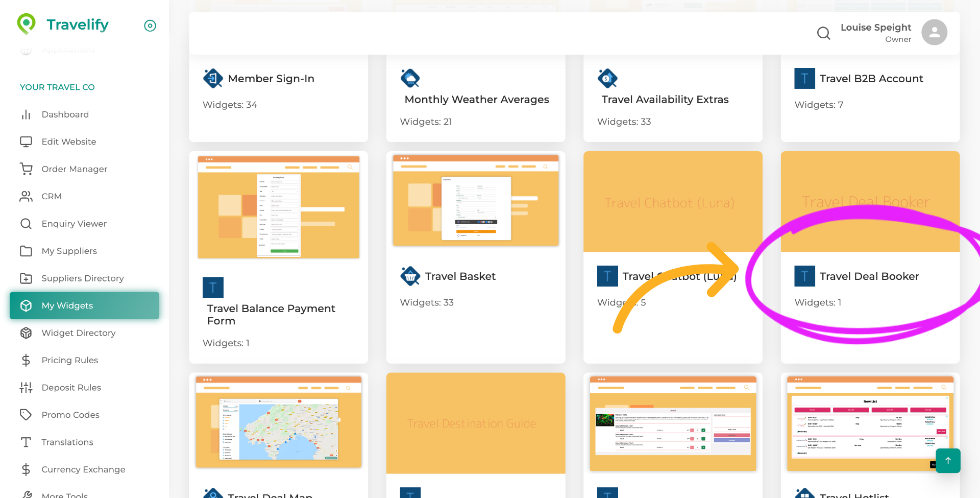Click the 'Widgets: 7' count text
980x498 pixels.
pos(819,105)
